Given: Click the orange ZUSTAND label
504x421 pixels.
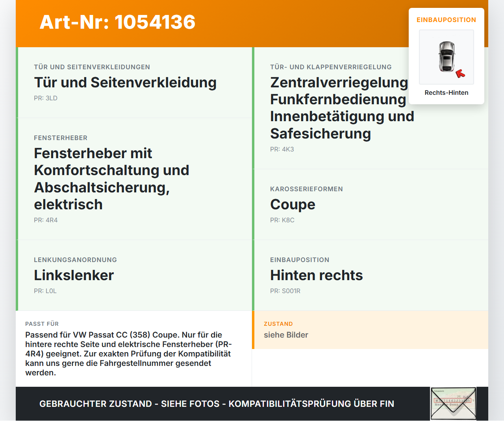Looking at the screenshot, I should tap(278, 324).
